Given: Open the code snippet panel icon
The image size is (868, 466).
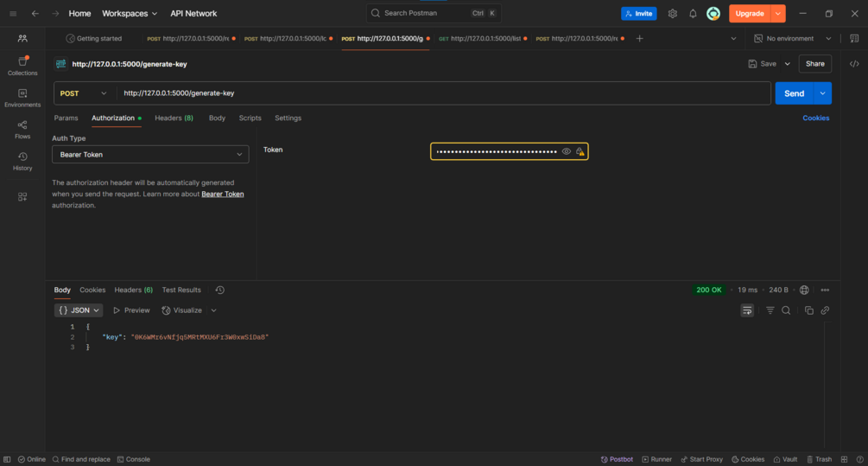Looking at the screenshot, I should [x=854, y=64].
